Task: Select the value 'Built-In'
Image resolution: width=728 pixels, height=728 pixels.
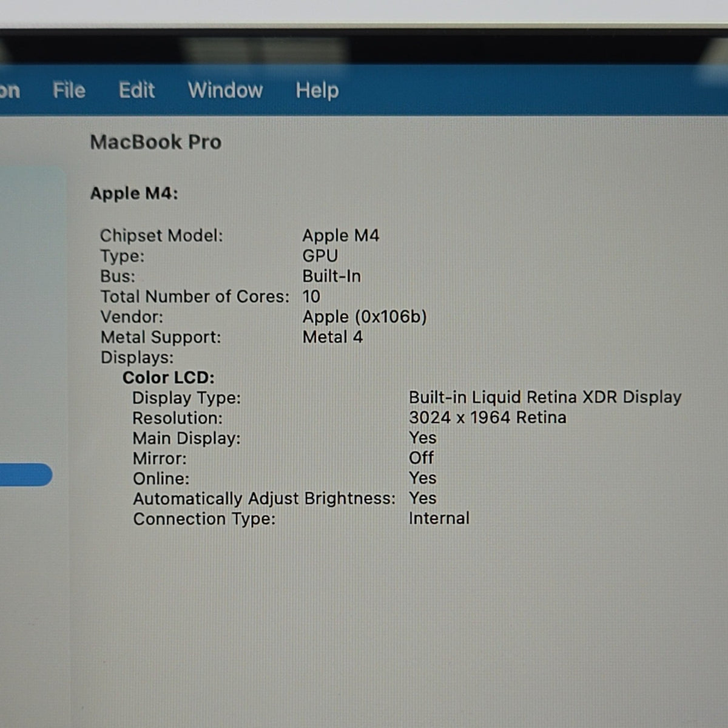Action: pos(332,276)
